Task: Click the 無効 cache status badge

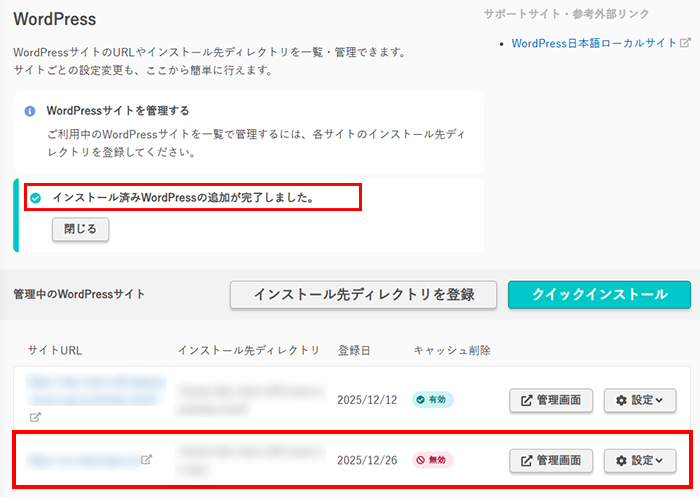Action: (x=432, y=460)
